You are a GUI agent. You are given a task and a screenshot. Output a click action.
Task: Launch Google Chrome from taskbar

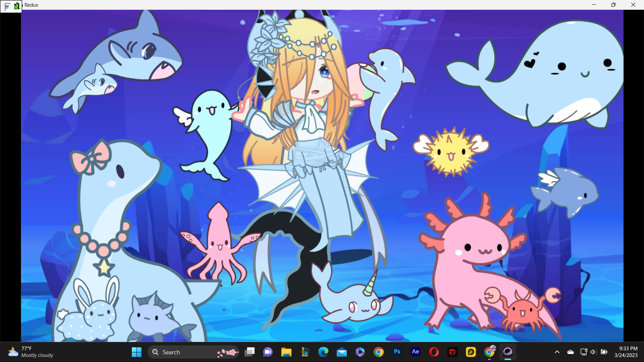coord(378,352)
